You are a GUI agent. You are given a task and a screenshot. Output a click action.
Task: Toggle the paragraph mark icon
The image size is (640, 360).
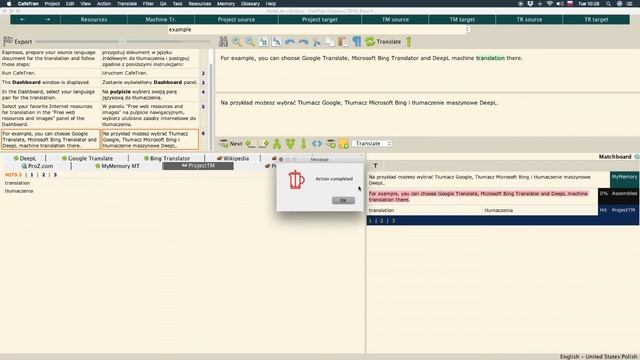pos(357,42)
